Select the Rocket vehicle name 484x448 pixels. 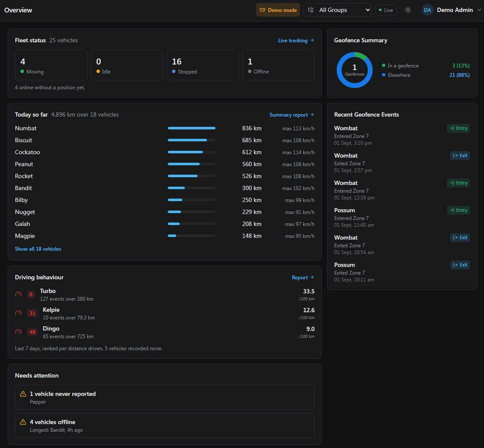[24, 176]
